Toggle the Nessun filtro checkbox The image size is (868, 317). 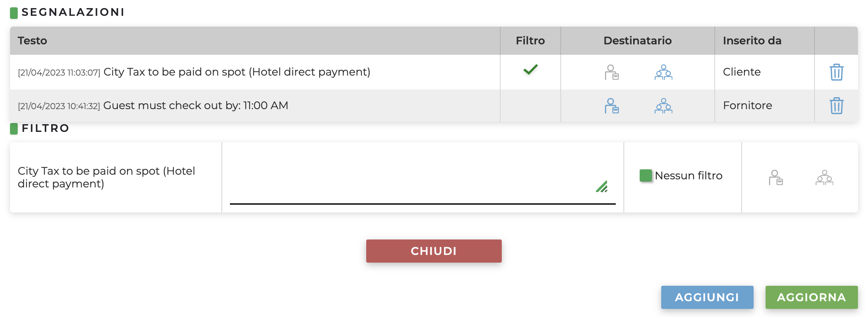point(645,175)
